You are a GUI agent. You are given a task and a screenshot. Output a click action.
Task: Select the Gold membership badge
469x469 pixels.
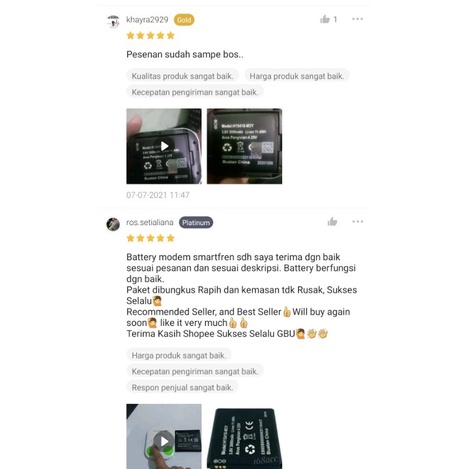(x=184, y=20)
